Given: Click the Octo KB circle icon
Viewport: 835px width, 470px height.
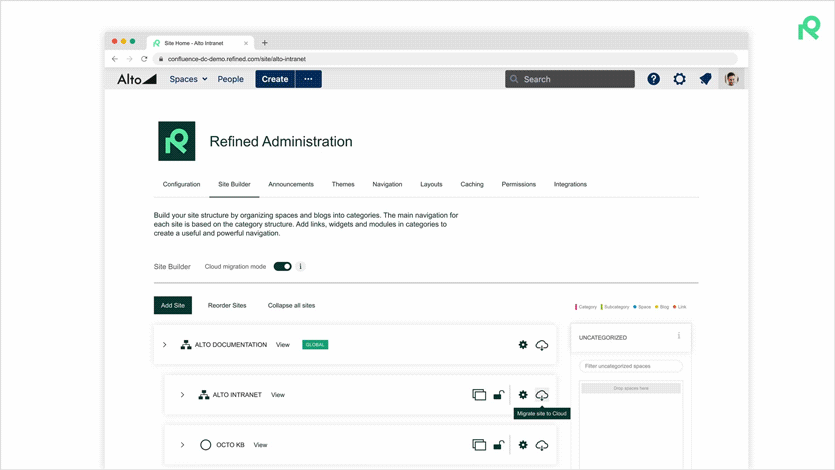Looking at the screenshot, I should 206,445.
